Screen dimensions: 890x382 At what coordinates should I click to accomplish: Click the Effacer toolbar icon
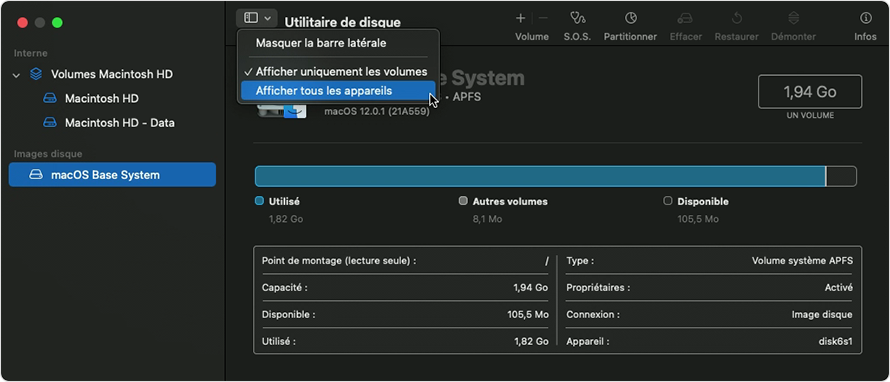tap(685, 18)
